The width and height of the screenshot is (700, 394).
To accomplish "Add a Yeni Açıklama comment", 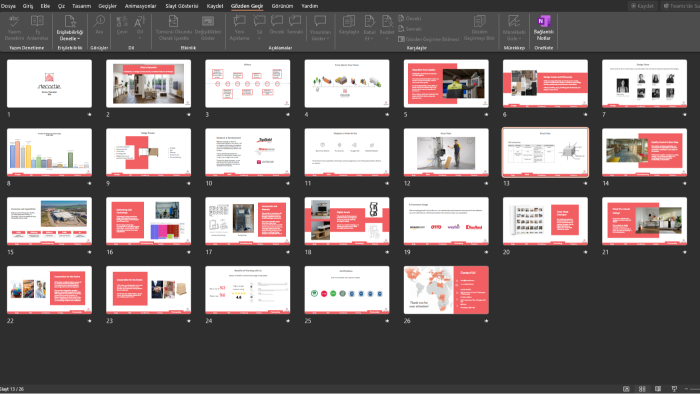I will 239,28.
